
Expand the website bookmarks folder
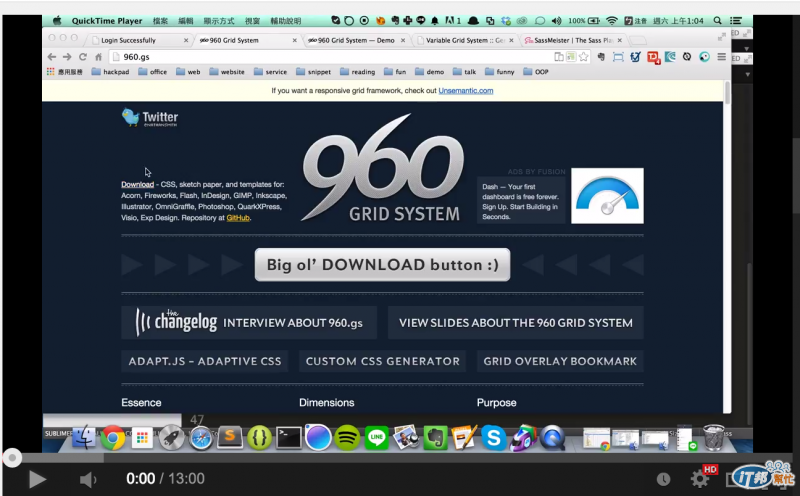click(227, 71)
